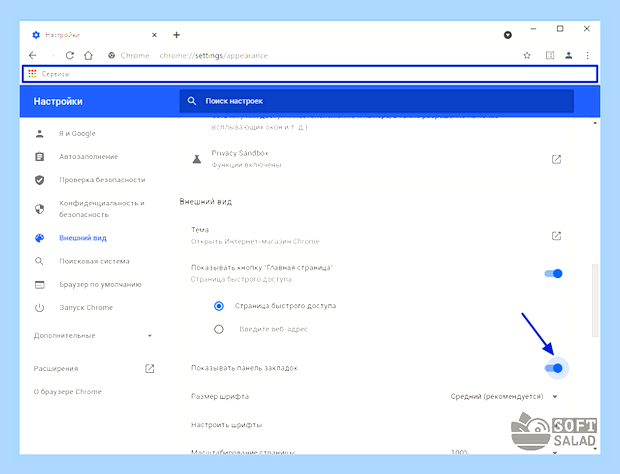Open Chrome three-dot menu
The image size is (620, 474).
(588, 55)
